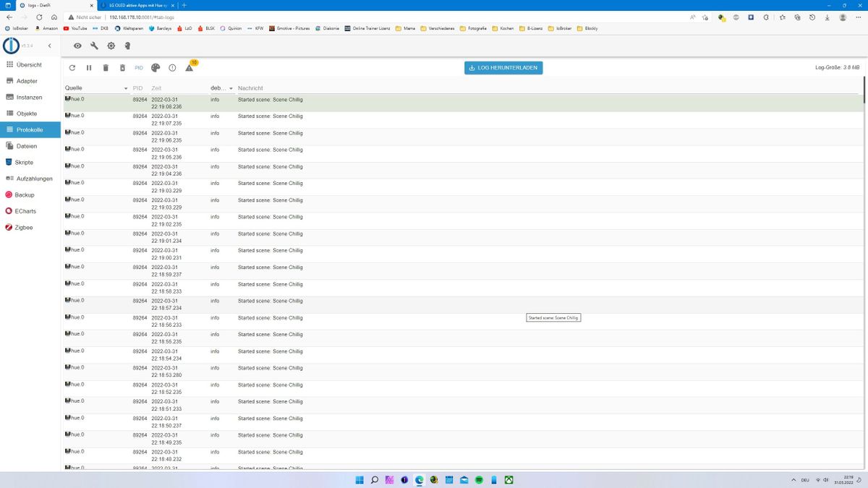Select the Protokolle menu item
The height and width of the screenshot is (488, 868).
point(29,130)
